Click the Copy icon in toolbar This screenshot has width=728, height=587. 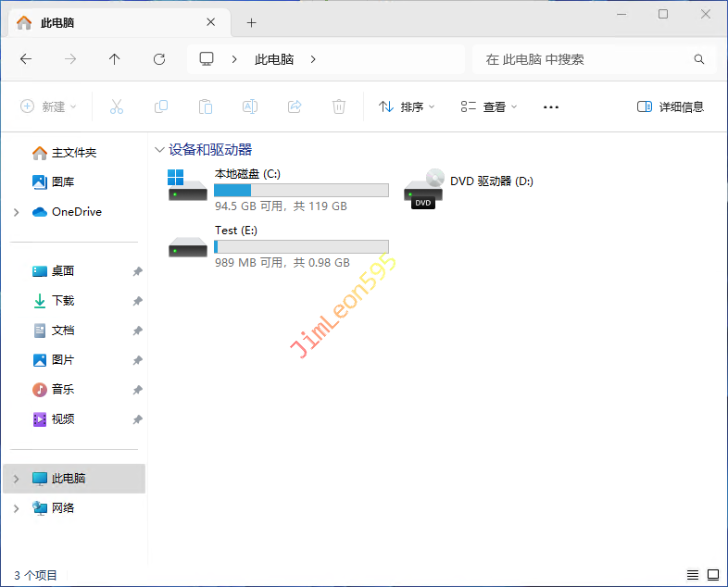[x=161, y=107]
